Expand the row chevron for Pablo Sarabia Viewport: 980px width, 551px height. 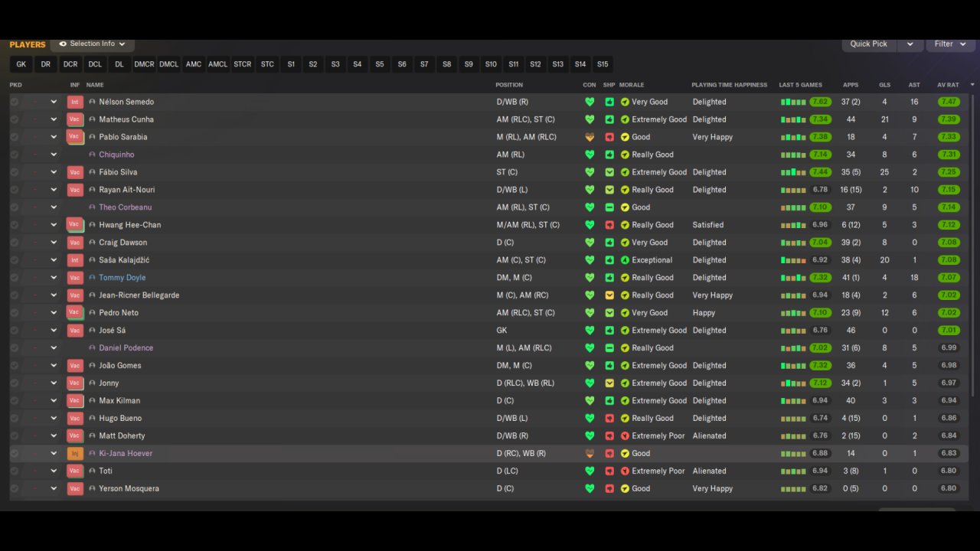click(x=54, y=137)
